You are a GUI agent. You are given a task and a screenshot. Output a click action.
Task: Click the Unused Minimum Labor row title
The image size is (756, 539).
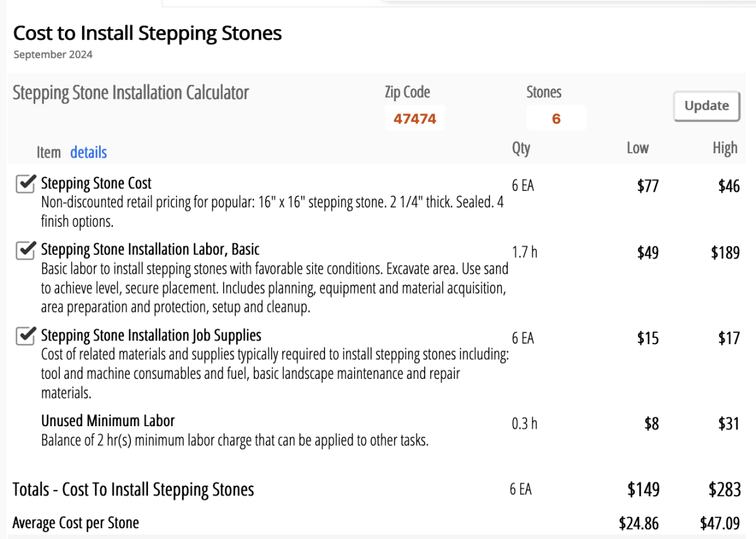[x=108, y=420]
